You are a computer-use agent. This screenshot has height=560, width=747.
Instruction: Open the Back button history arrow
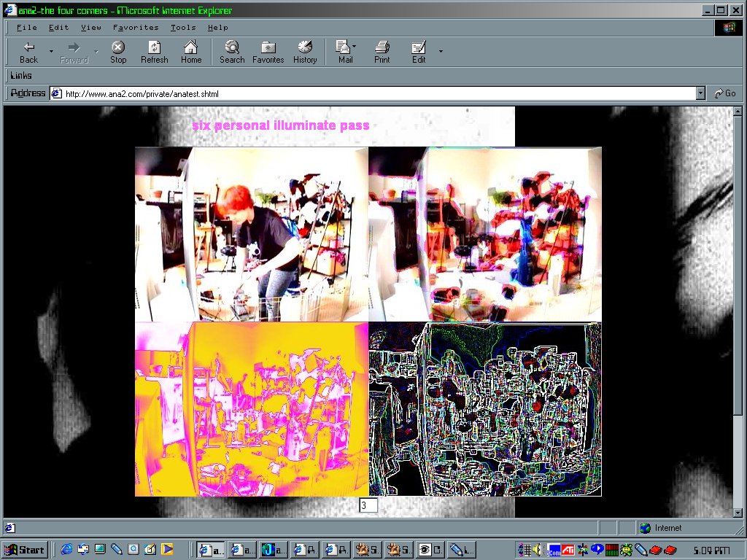51,51
